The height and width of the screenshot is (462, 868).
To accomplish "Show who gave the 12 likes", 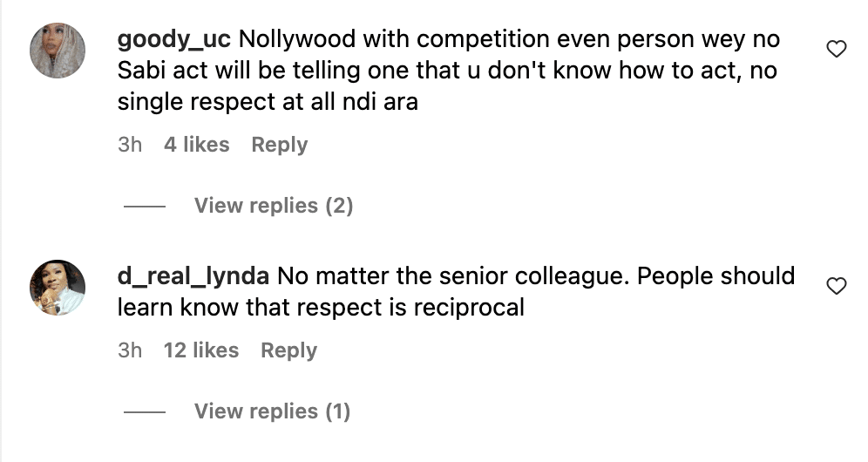I will click(200, 350).
